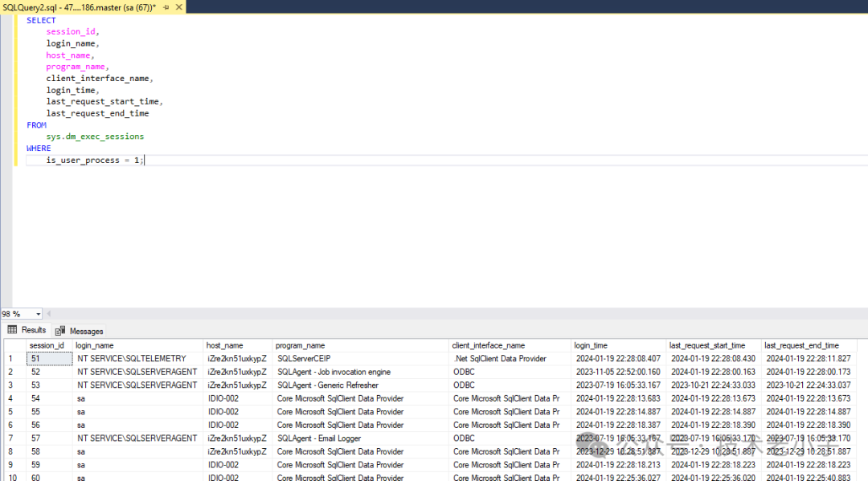Screen dimensions: 868x481
Task: Click the login_time column header
Action: click(618, 345)
